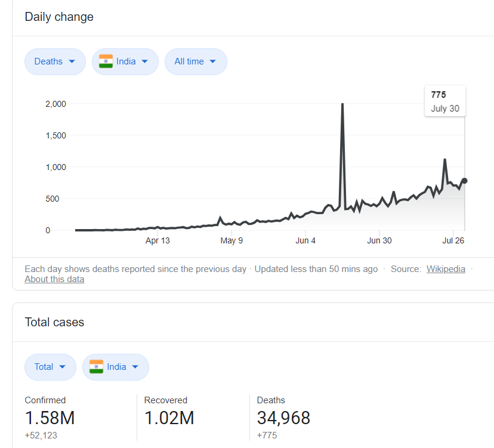
Task: Open the Deaths metric dropdown
Action: coord(54,61)
